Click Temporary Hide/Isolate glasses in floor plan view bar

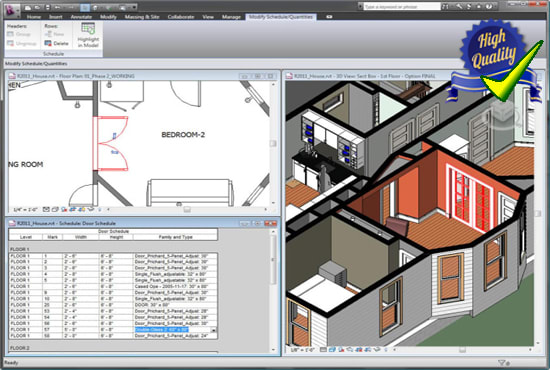point(90,210)
